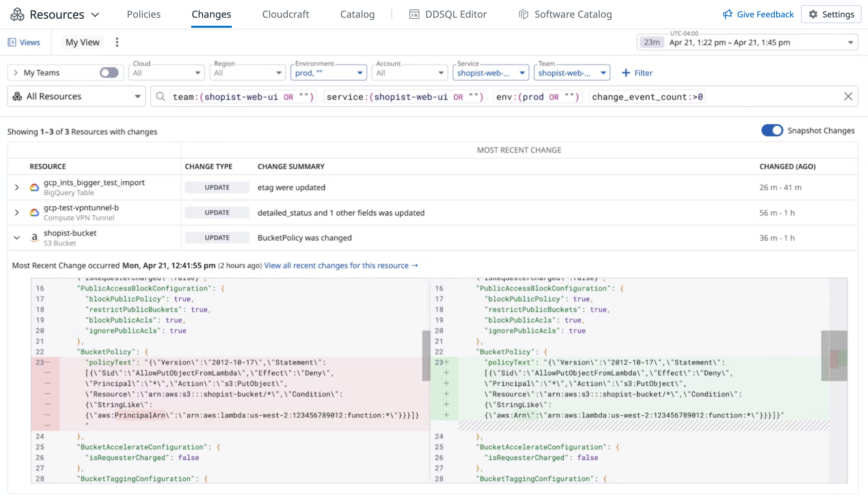Collapse the shopist-bucket row
This screenshot has height=502, width=868.
(x=16, y=237)
